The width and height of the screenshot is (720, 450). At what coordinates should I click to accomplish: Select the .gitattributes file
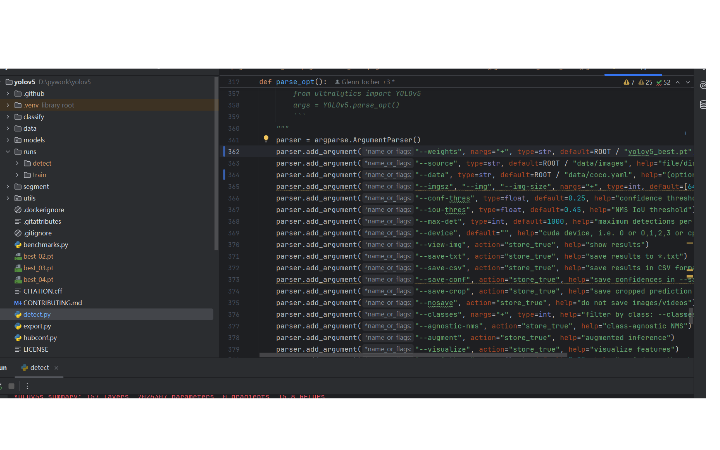(x=42, y=222)
